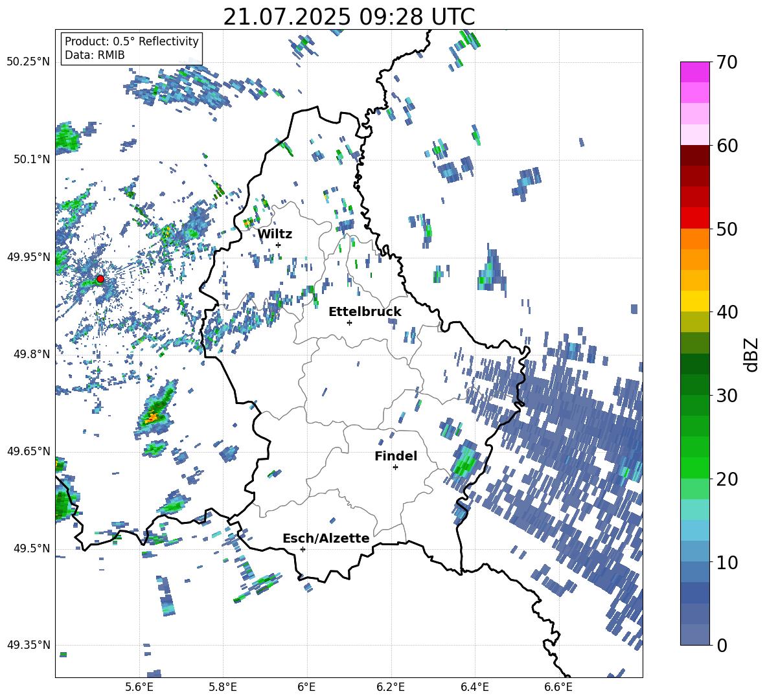Click the red radar location dot
767x700 pixels.
tap(100, 279)
